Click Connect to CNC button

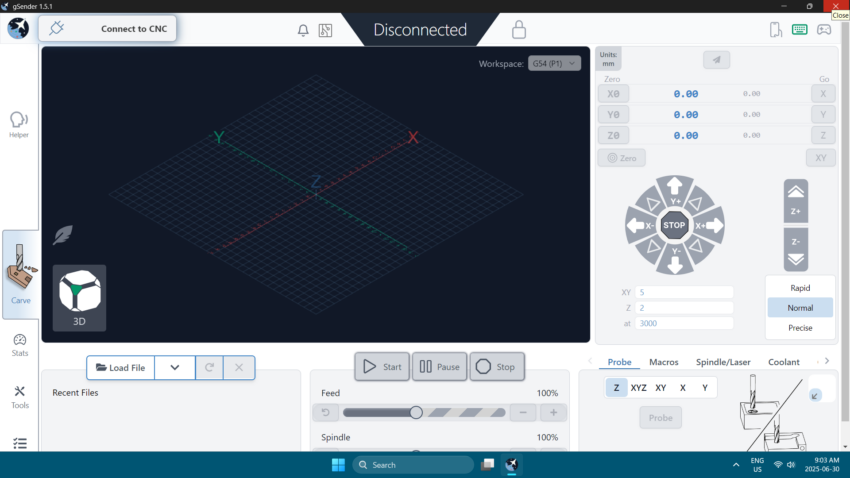pos(107,29)
